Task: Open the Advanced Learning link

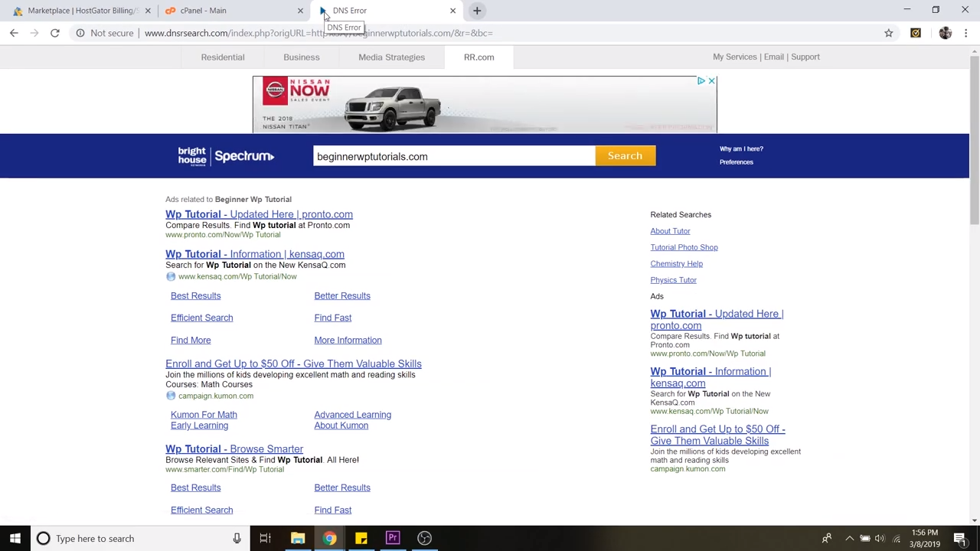Action: 352,415
